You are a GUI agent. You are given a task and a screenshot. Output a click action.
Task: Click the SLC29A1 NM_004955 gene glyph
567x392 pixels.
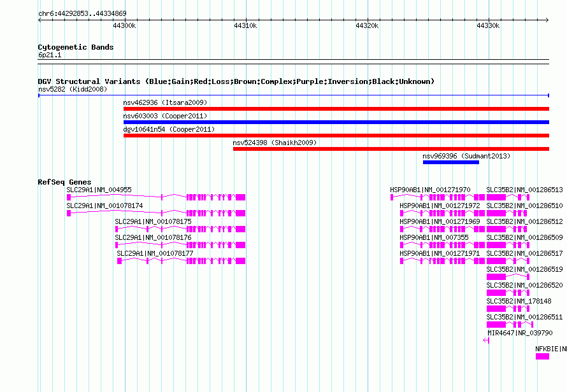click(x=156, y=197)
